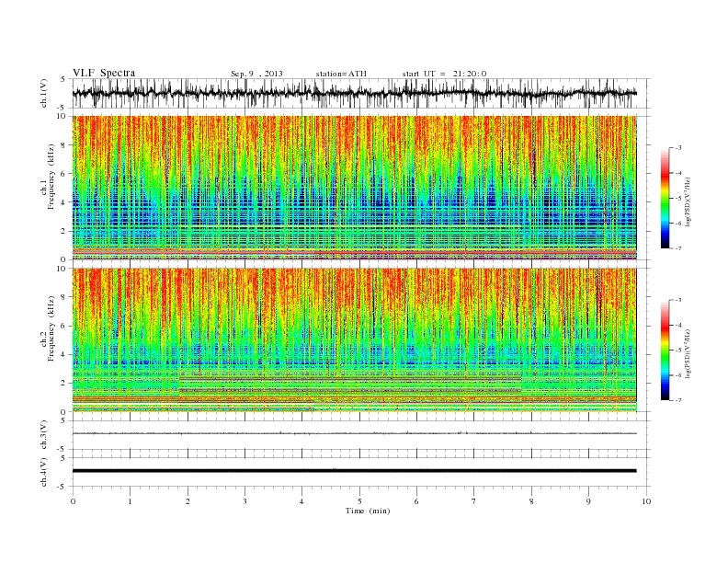The width and height of the screenshot is (728, 563).
Task: Click the time axis tick label "10"
Action: [646, 501]
